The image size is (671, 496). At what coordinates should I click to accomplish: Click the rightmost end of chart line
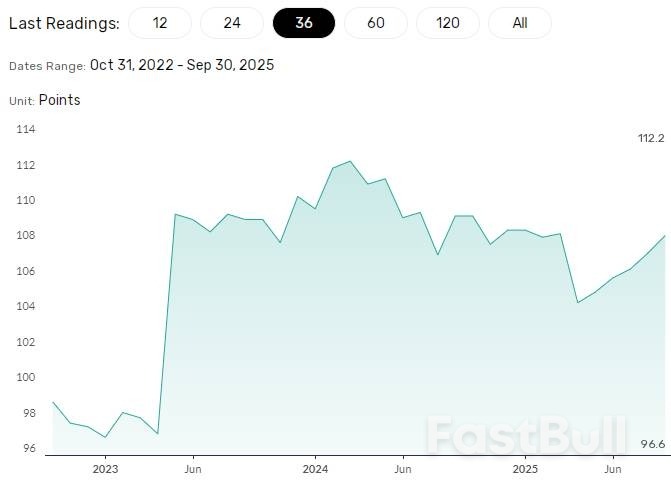tap(666, 236)
